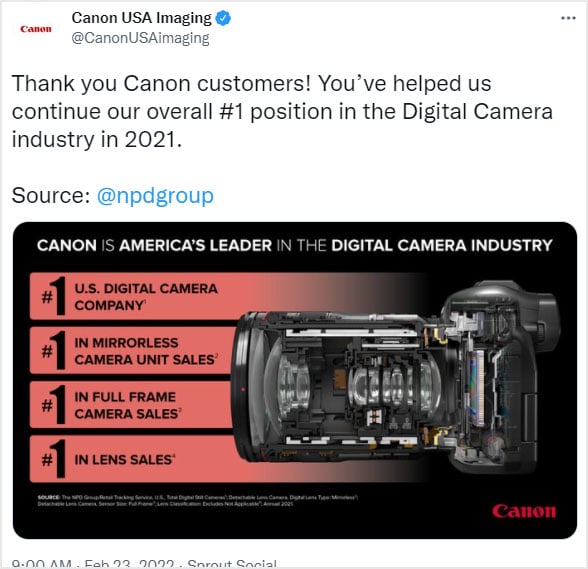Screen dimensions: 588x569
Task: Click the "Source:" label in the tweet
Action: pos(51,195)
